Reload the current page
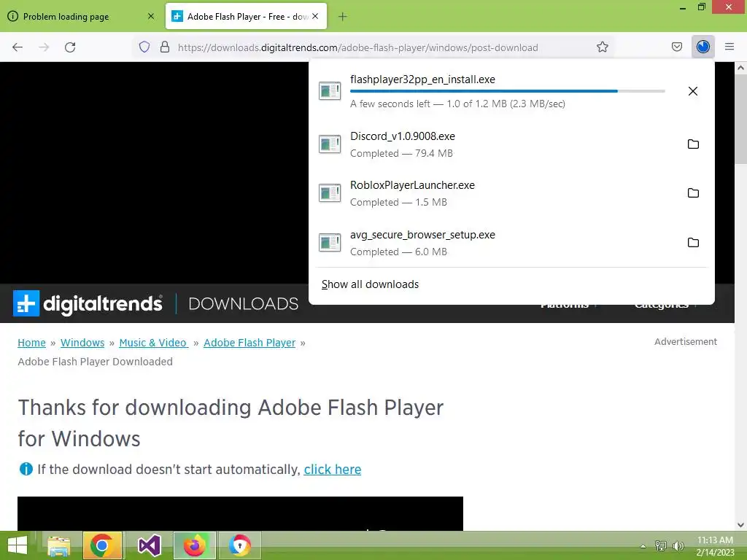This screenshot has height=560, width=747. click(70, 47)
